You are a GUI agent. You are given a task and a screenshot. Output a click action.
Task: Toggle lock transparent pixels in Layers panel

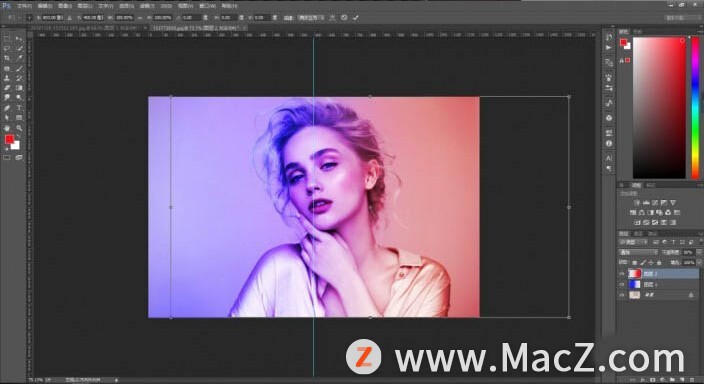coord(634,263)
